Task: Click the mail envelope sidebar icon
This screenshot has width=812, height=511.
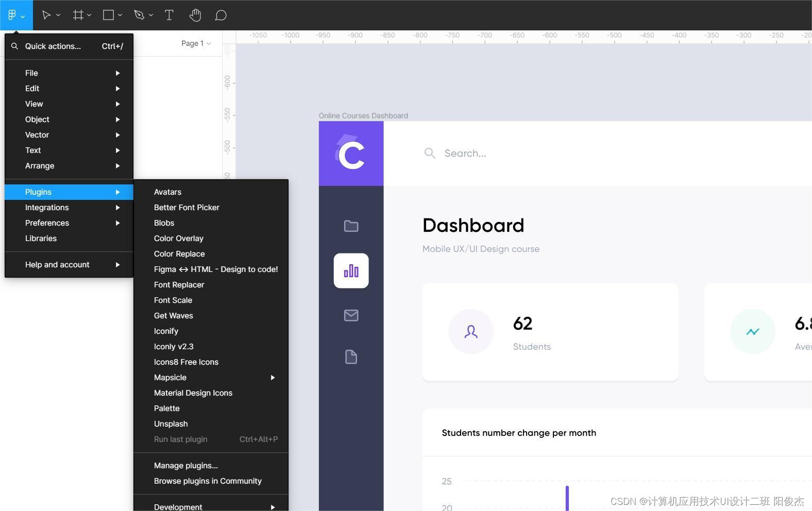Action: click(351, 315)
